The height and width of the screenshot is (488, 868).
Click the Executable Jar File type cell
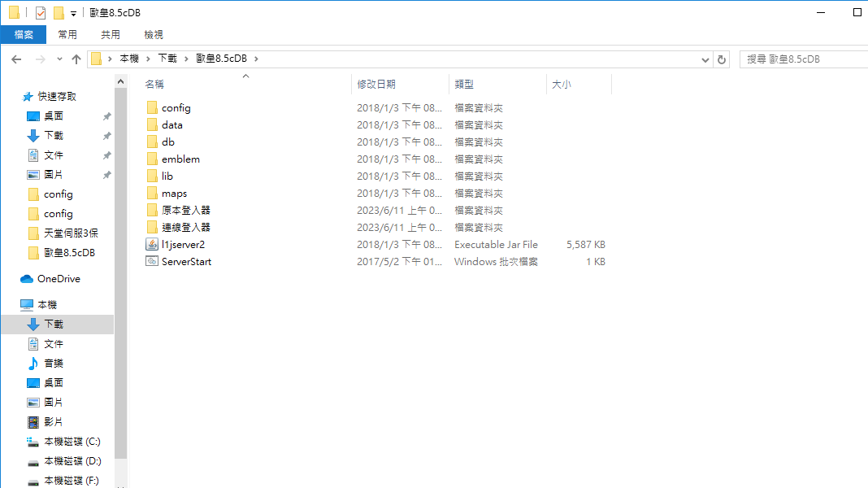496,244
